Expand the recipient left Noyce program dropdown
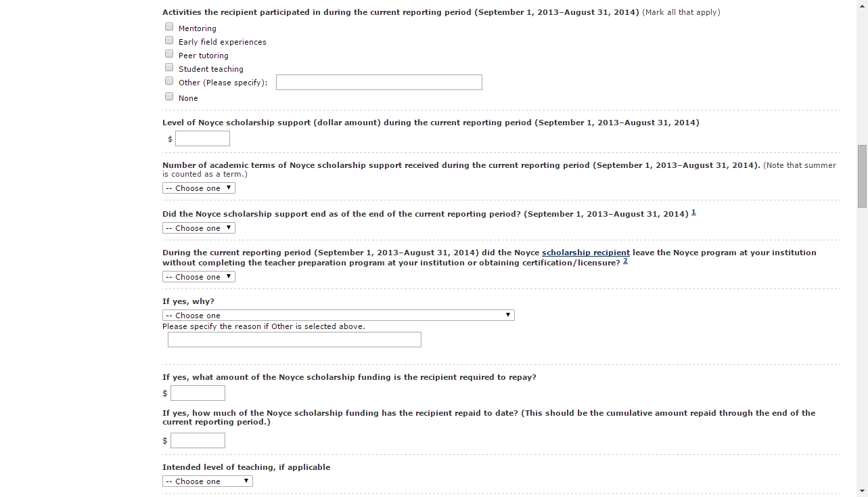 coord(199,277)
